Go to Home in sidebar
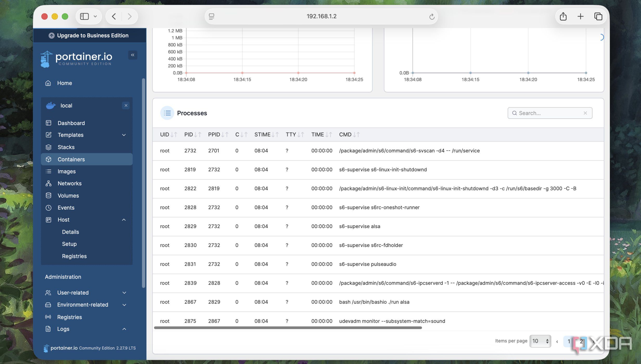Viewport: 641px width, 364px height. pos(65,83)
